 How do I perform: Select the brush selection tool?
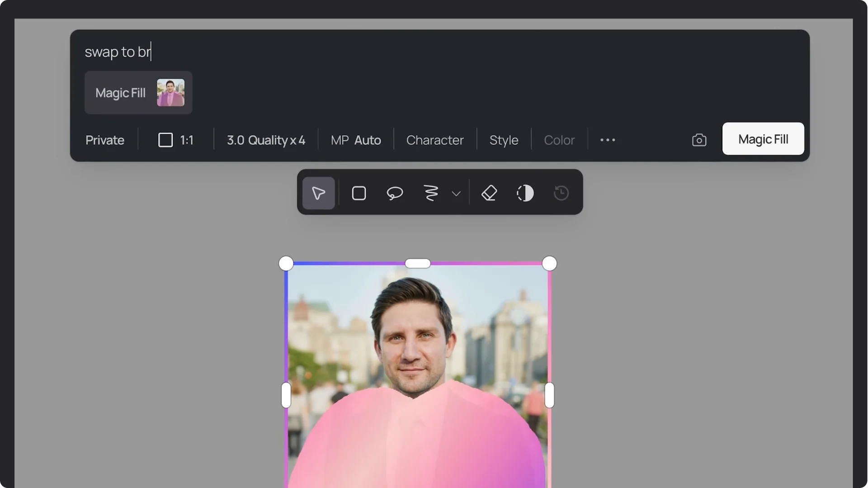click(429, 193)
